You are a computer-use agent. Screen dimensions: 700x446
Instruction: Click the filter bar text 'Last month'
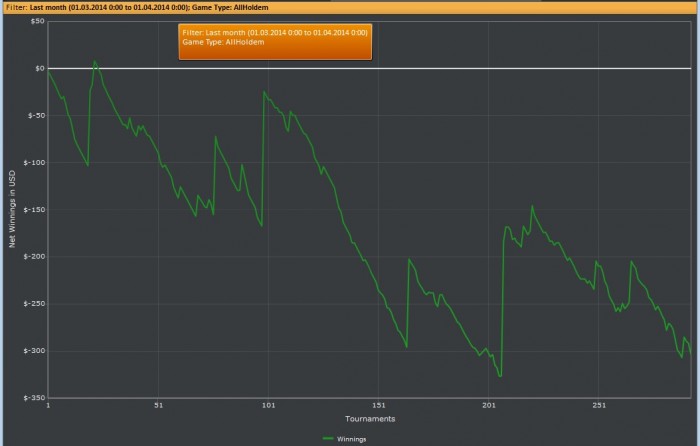48,8
